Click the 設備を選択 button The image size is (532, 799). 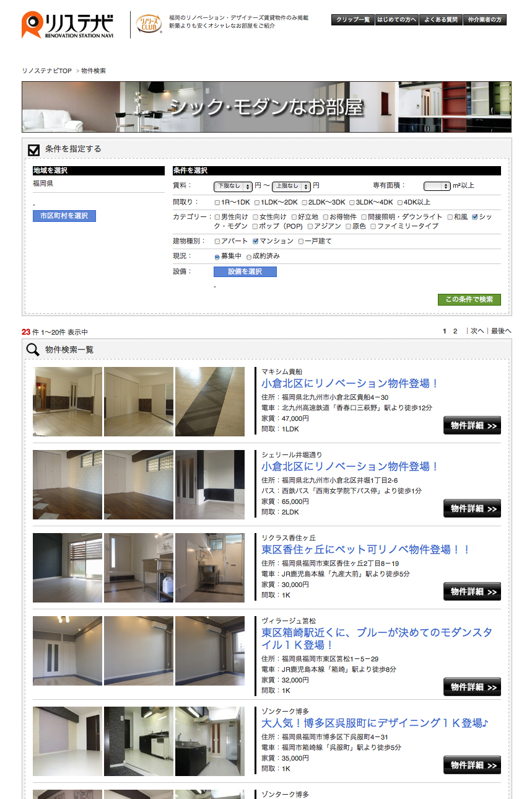point(245,271)
